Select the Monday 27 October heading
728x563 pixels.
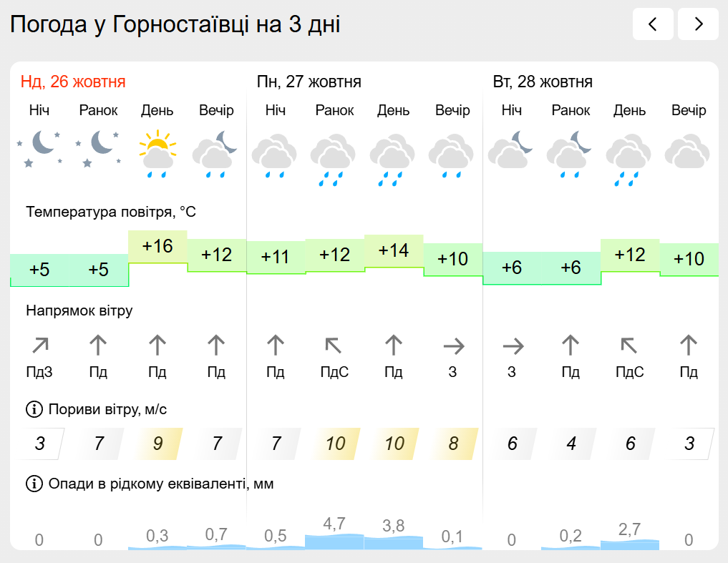(x=309, y=82)
